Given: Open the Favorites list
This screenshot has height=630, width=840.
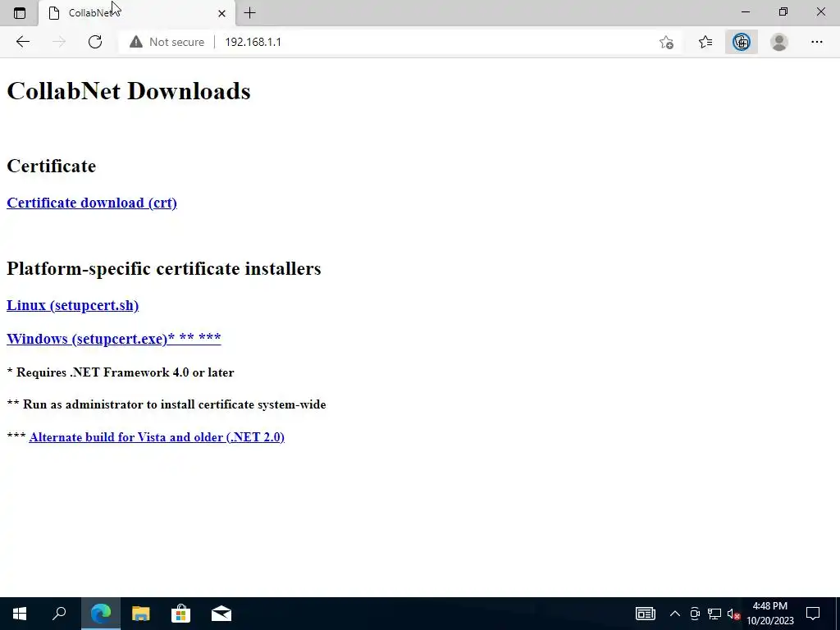Looking at the screenshot, I should pyautogui.click(x=705, y=42).
